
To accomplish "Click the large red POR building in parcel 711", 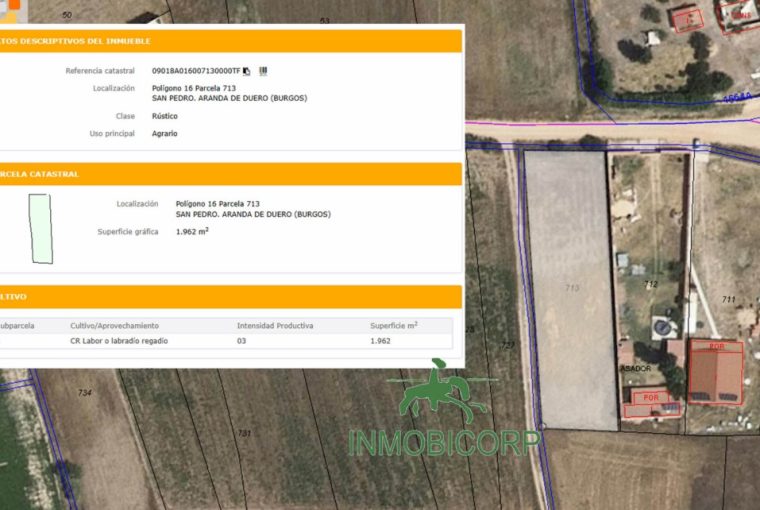I will click(716, 371).
